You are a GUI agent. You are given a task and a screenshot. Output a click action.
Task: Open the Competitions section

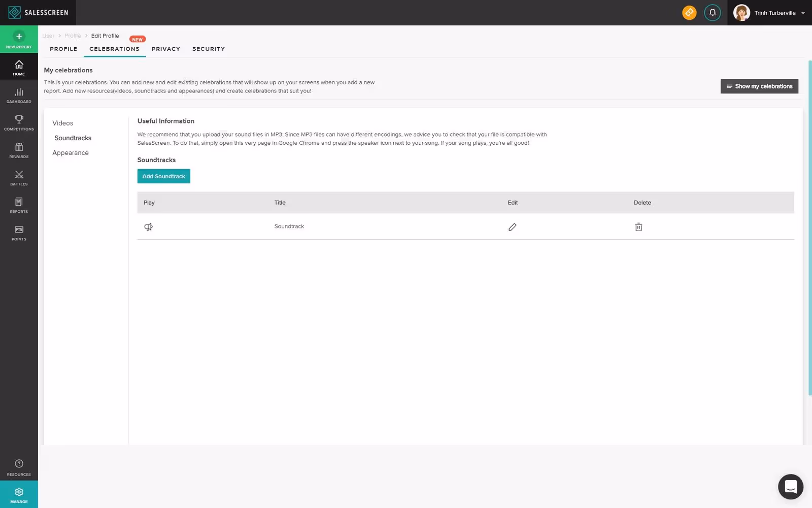pyautogui.click(x=19, y=122)
